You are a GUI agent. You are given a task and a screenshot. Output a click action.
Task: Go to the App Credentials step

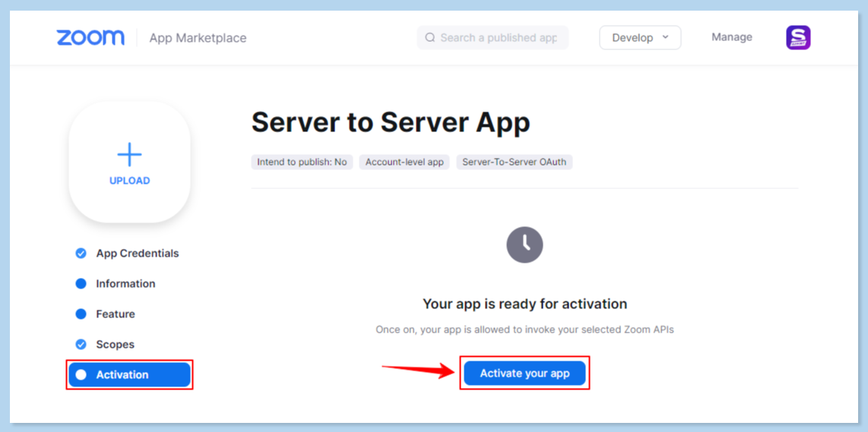138,254
